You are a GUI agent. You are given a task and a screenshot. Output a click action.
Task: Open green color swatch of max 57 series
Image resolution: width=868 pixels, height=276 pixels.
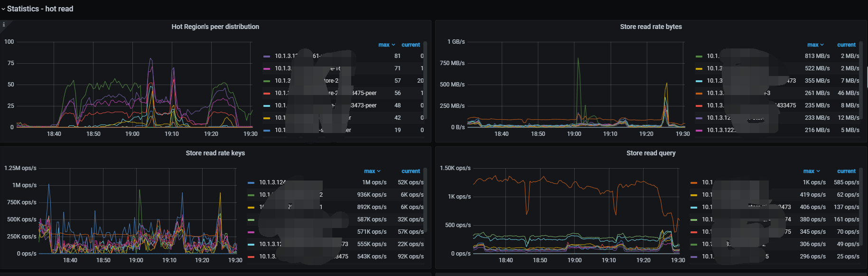[x=267, y=81]
